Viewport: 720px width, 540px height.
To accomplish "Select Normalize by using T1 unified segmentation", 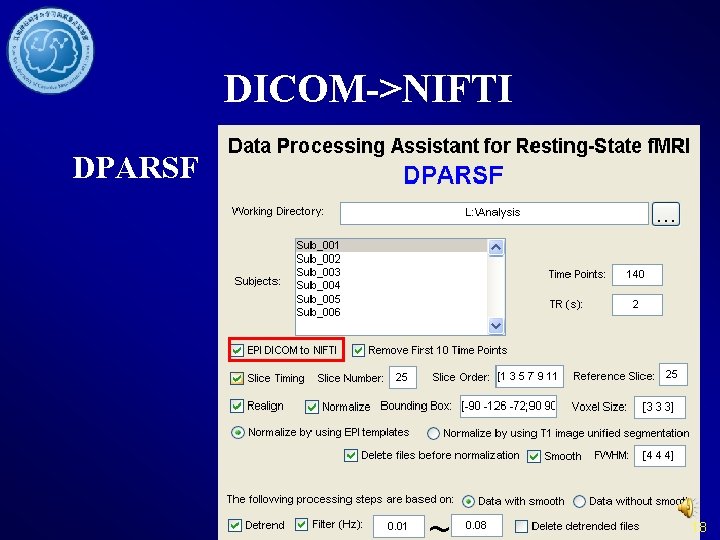I will point(433,433).
